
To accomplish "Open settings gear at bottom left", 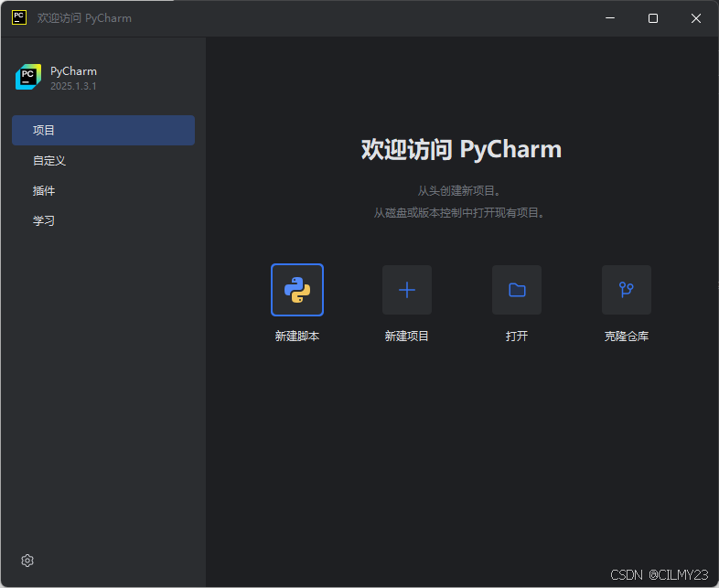I will 27,561.
